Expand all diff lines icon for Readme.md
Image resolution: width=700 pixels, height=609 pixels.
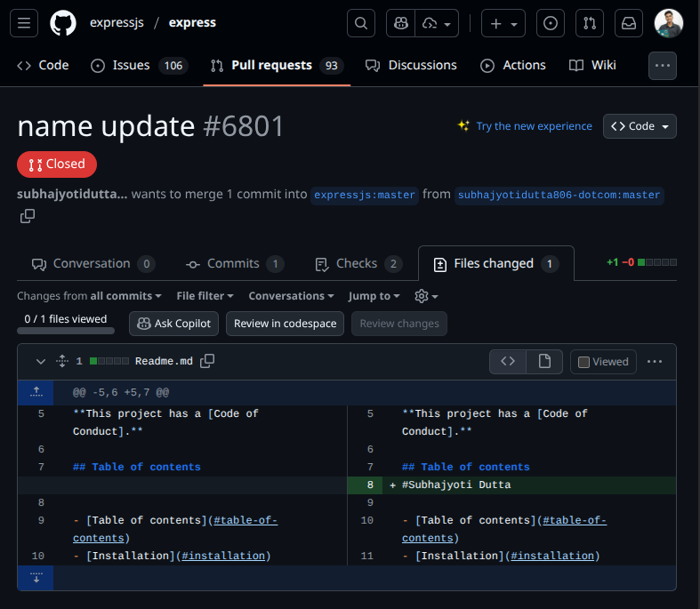point(62,361)
